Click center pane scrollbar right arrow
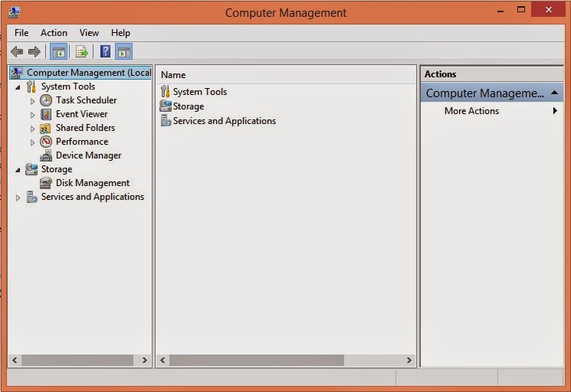Screen dimensions: 571x392 pos(409,360)
